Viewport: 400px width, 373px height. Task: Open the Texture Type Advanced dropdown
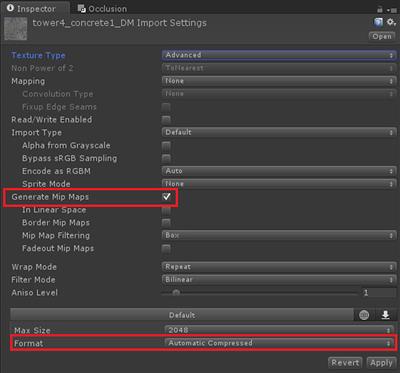(279, 55)
